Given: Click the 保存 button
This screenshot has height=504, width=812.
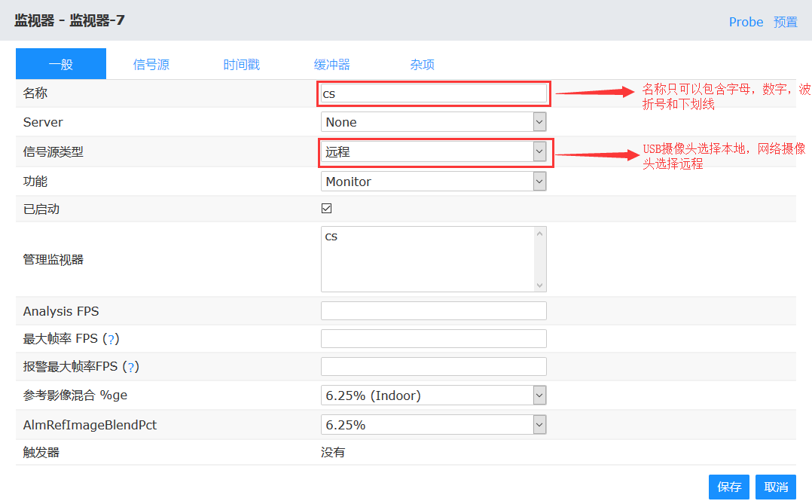Looking at the screenshot, I should pyautogui.click(x=728, y=487).
